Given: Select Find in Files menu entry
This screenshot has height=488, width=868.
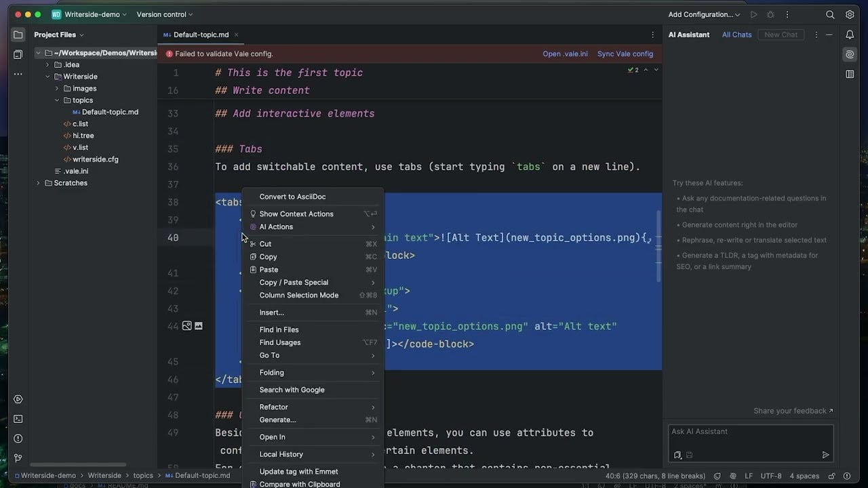Looking at the screenshot, I should click(x=313, y=330).
